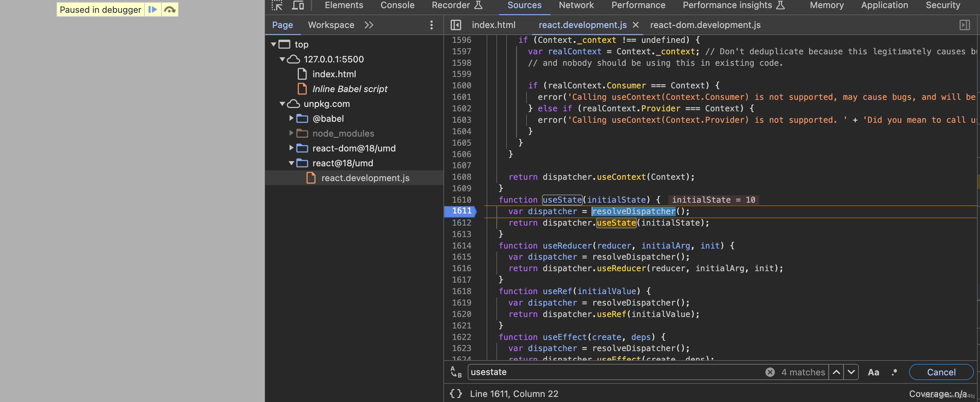This screenshot has width=980, height=402.
Task: Select index.html in the file tree
Action: 334,74
